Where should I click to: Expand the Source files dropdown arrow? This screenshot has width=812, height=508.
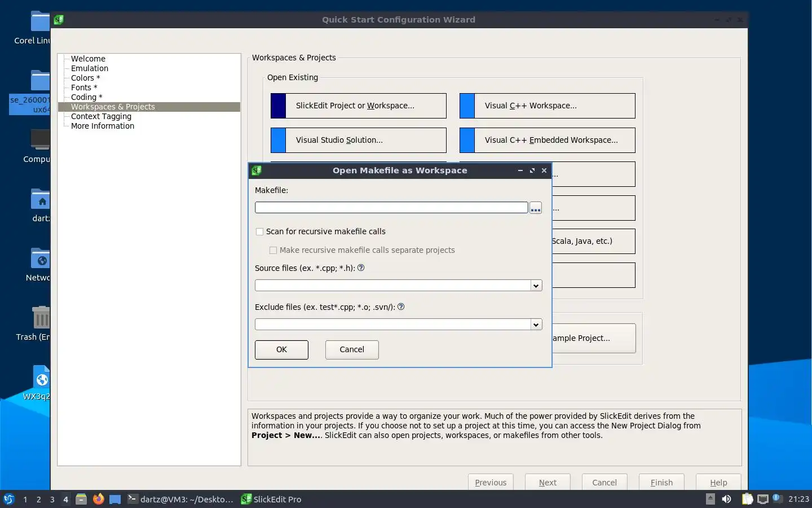tap(536, 286)
